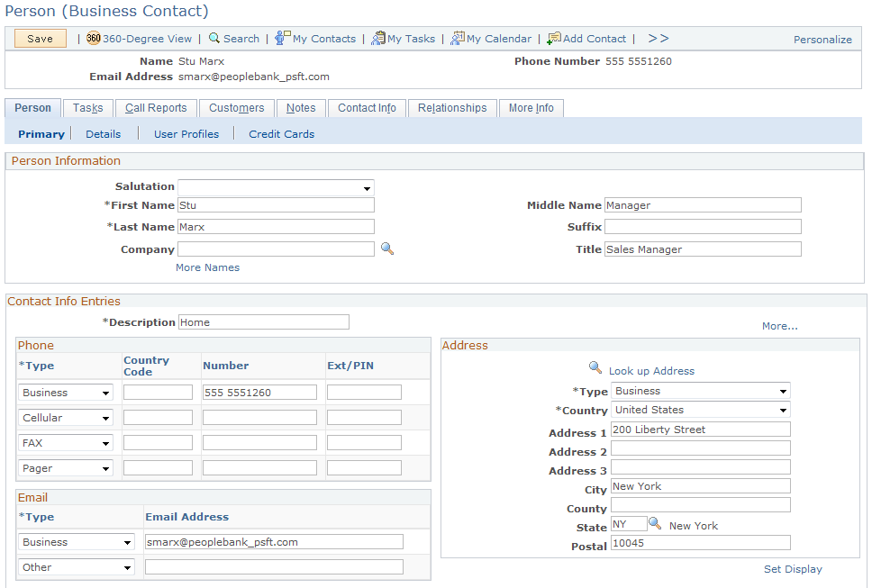
Task: Open the Address Type dropdown
Action: coord(701,391)
